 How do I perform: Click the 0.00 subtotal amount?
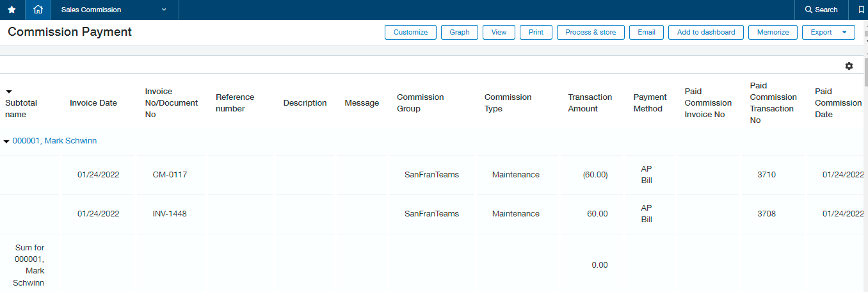coord(600,265)
